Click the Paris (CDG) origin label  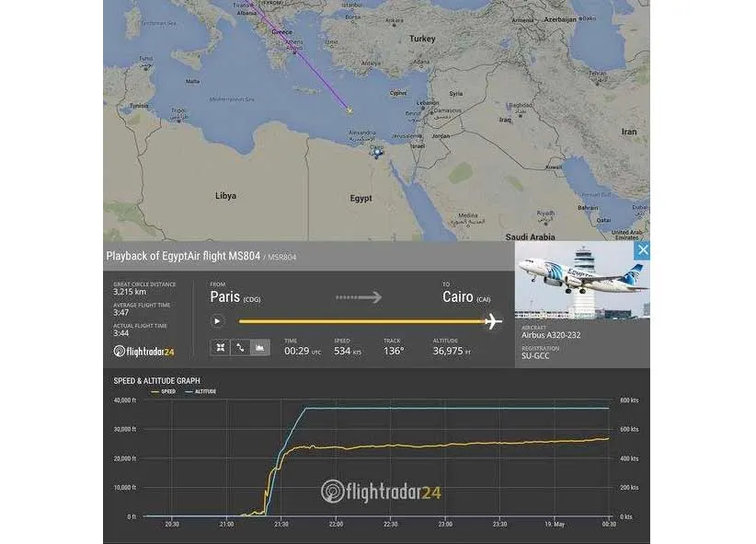click(236, 297)
